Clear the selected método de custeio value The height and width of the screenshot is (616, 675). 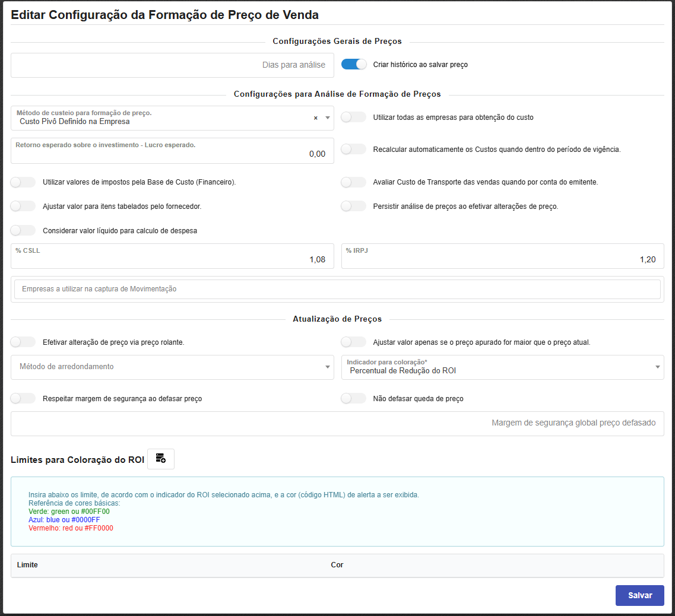click(x=316, y=118)
